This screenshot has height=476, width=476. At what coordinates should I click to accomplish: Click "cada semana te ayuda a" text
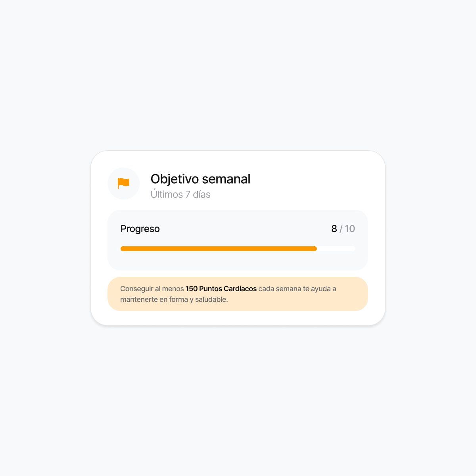pos(297,289)
